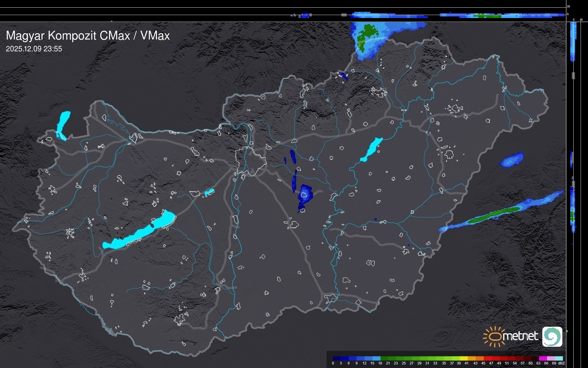Pick the dark navy 0 dBZ swatch

[337, 358]
